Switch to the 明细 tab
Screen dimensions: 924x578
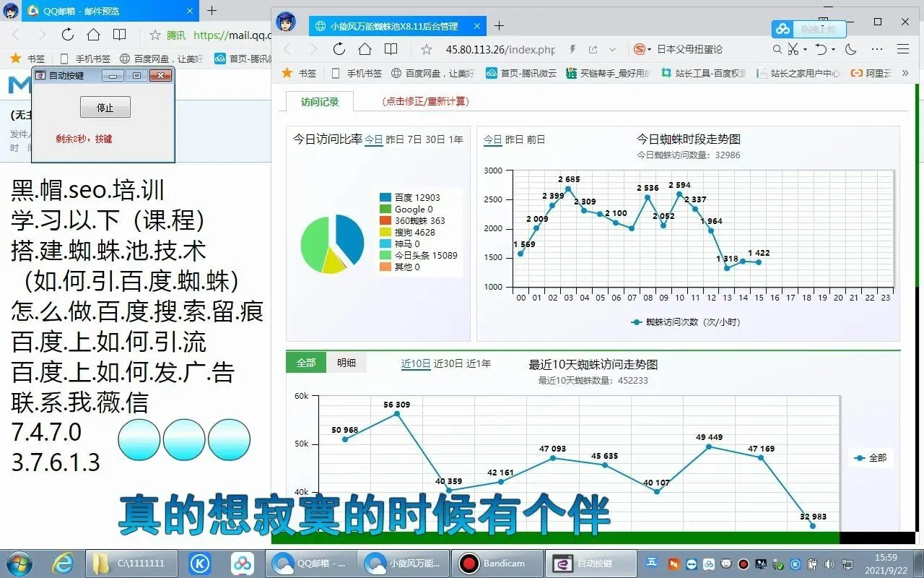[346, 363]
